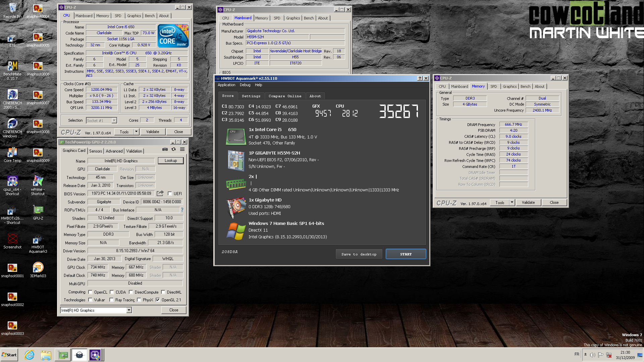Toggle the Vulkan checkbox
The image size is (644, 362).
[90, 300]
